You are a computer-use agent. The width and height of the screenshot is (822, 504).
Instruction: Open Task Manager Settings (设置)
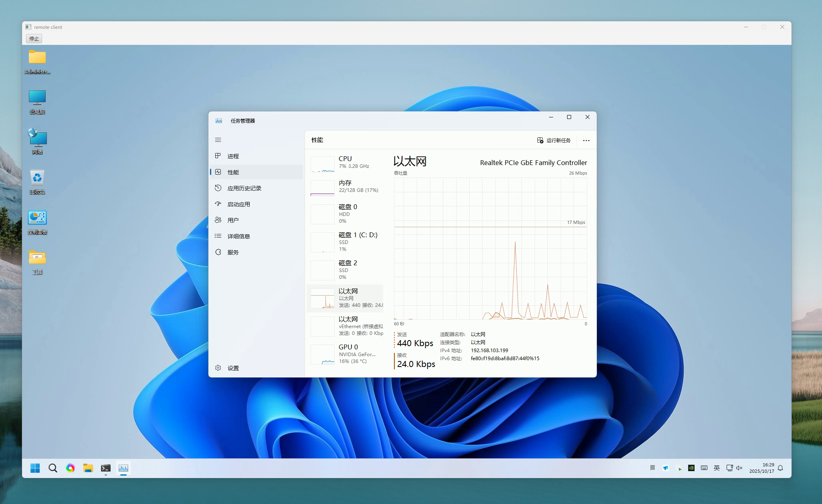tap(233, 368)
